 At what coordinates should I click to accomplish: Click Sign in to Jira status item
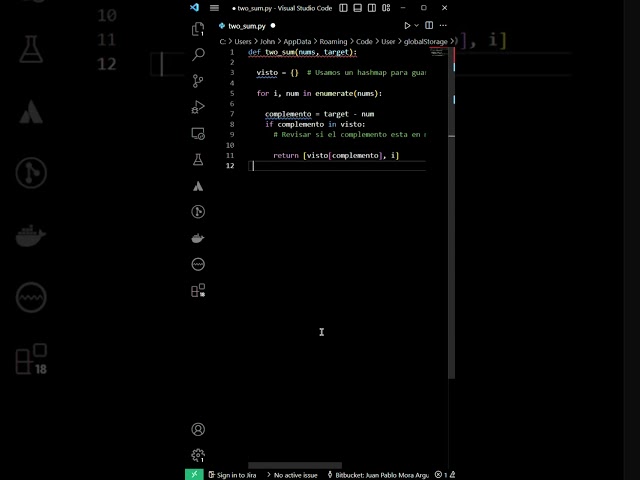click(232, 475)
